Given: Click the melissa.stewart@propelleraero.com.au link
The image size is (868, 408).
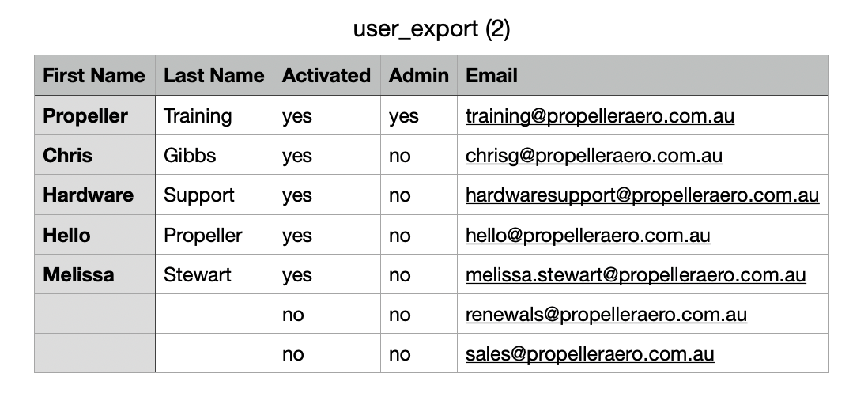Looking at the screenshot, I should coord(636,275).
